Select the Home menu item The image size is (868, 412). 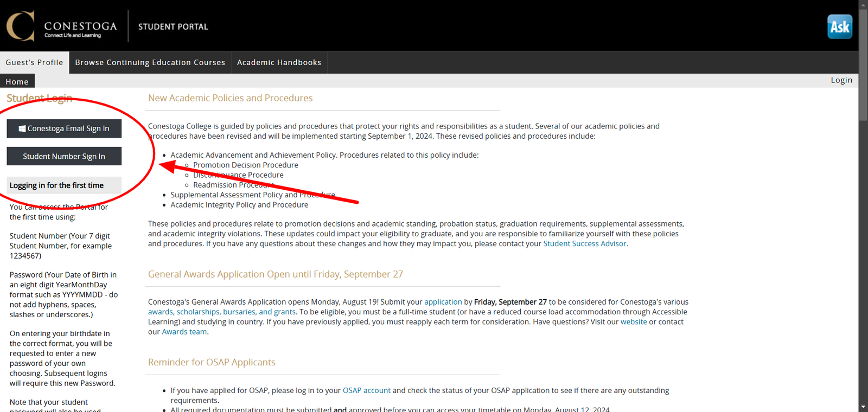pos(17,81)
